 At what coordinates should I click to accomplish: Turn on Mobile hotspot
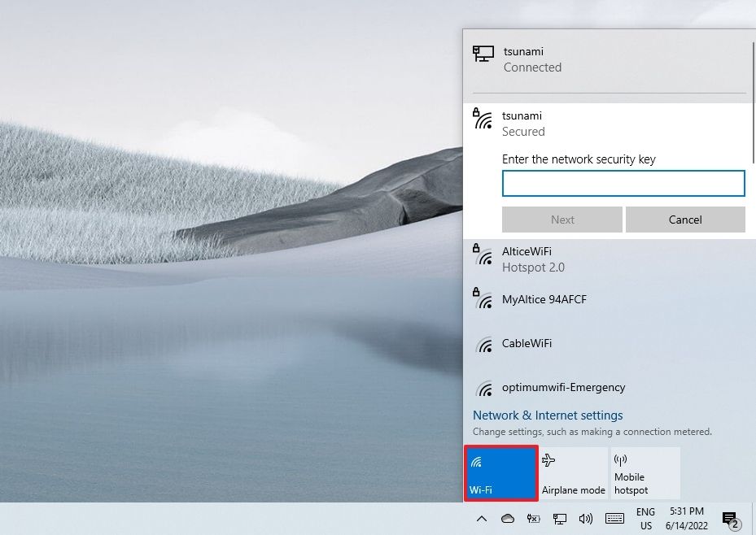645,472
